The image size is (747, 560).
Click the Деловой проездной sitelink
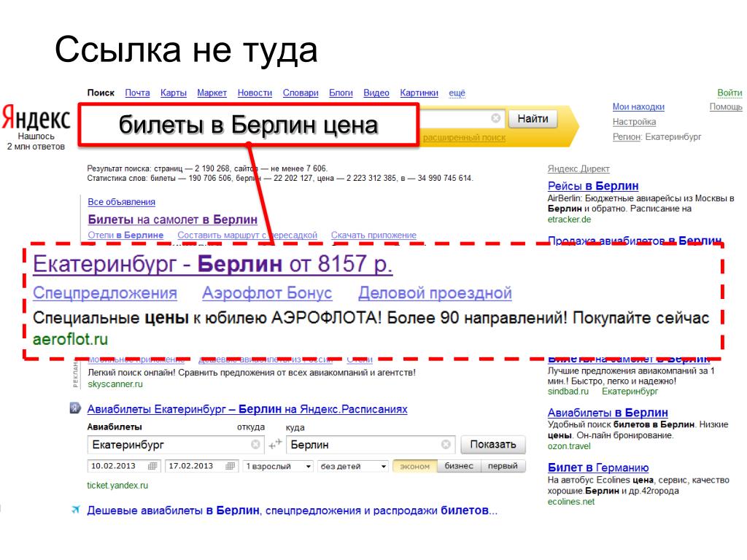coord(435,293)
